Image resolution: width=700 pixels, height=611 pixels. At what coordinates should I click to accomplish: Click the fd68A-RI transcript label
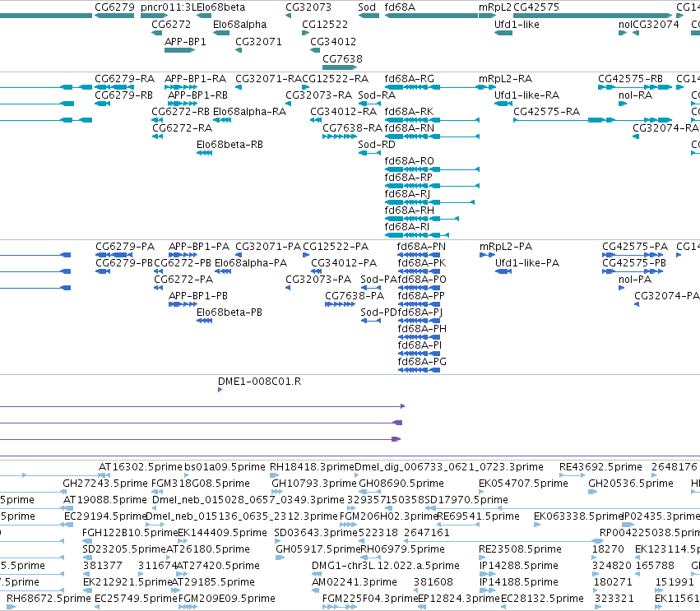pyautogui.click(x=406, y=227)
